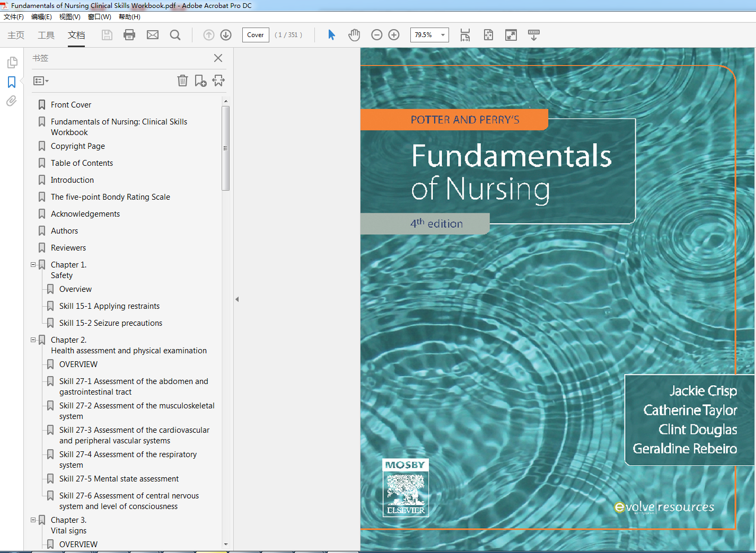Click the bookmarks panel vertical scrollbar thumb
Viewport: 756px width, 553px height.
(x=226, y=148)
